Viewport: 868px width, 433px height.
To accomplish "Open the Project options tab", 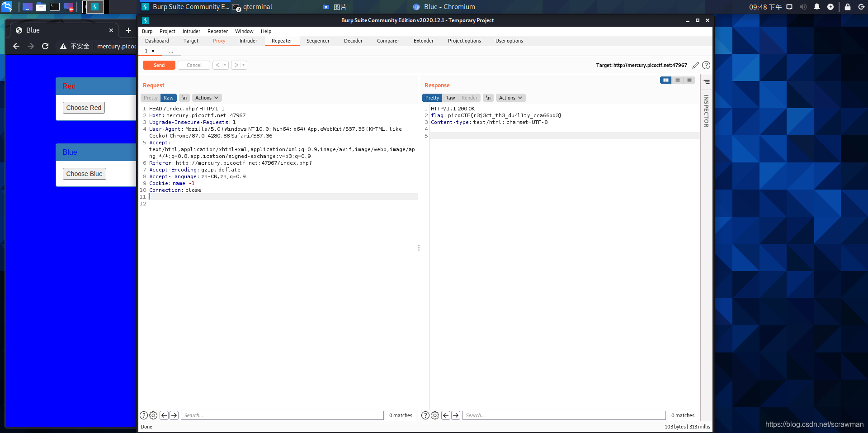I will [464, 41].
